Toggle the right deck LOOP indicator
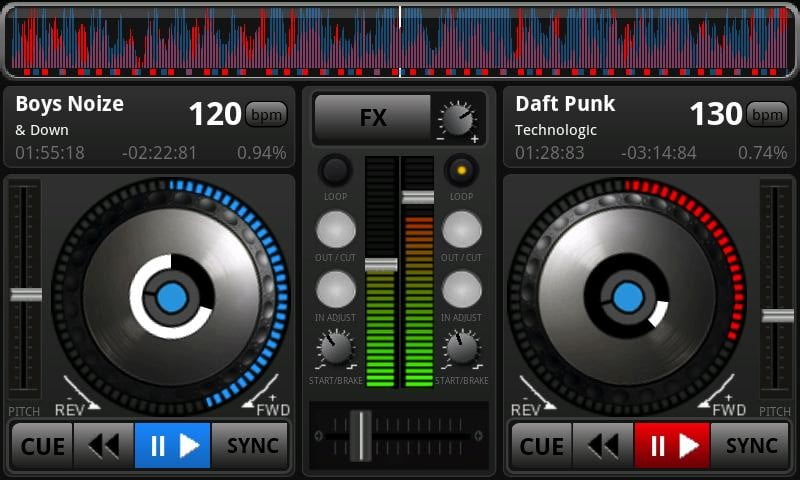This screenshot has width=800, height=480. pos(461,170)
